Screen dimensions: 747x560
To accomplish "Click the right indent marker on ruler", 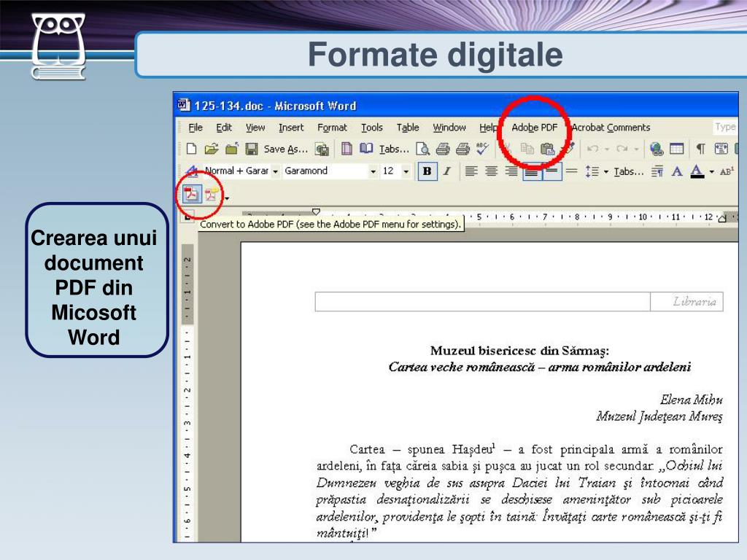I will 721,219.
